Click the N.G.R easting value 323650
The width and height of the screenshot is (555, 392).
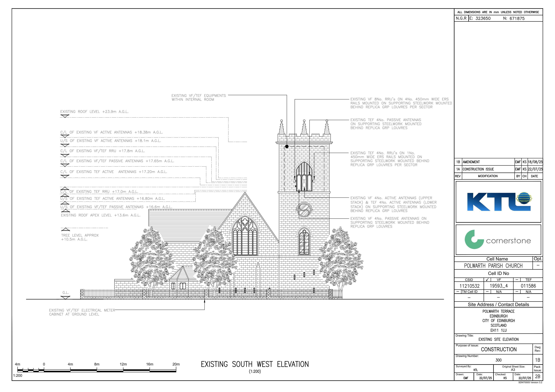point(483,18)
